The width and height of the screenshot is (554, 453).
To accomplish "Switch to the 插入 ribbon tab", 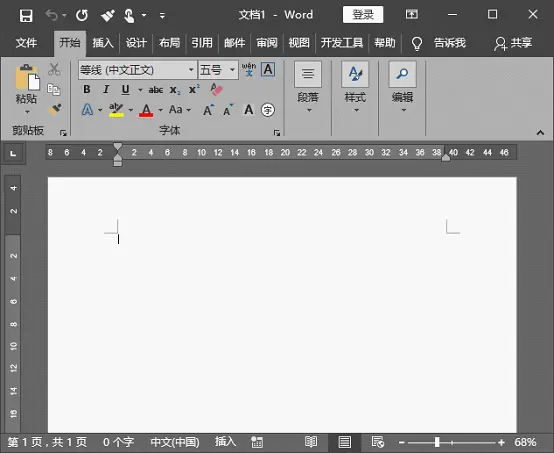I will 103,43.
